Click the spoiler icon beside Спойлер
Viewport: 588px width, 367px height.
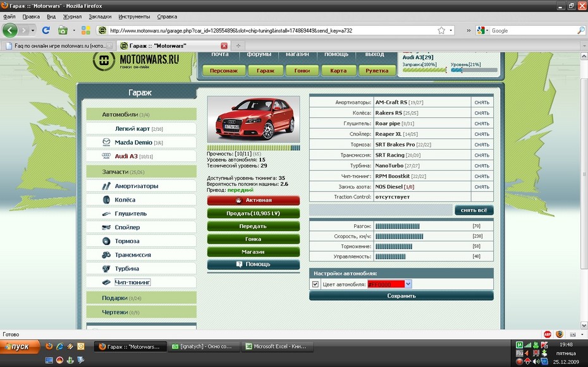click(106, 227)
